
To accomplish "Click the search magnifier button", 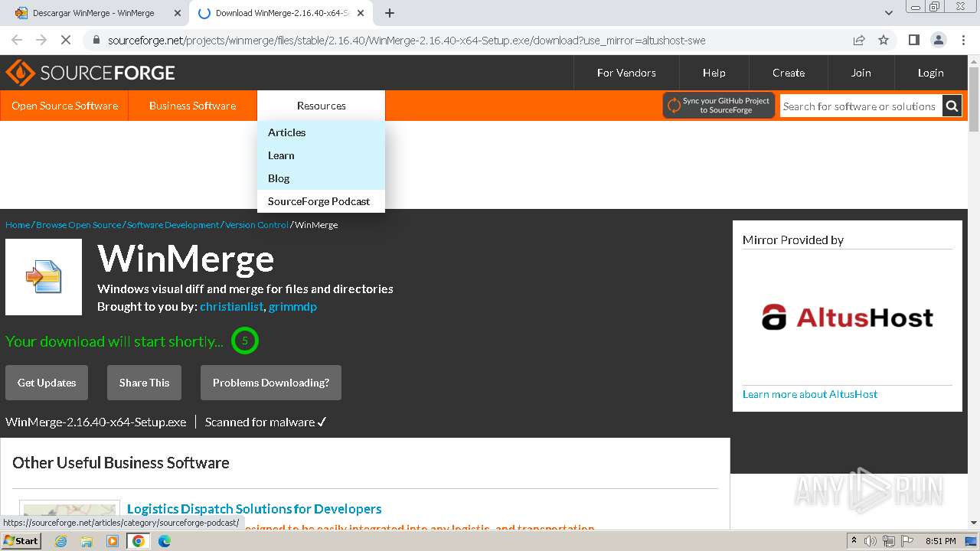I will (x=952, y=106).
